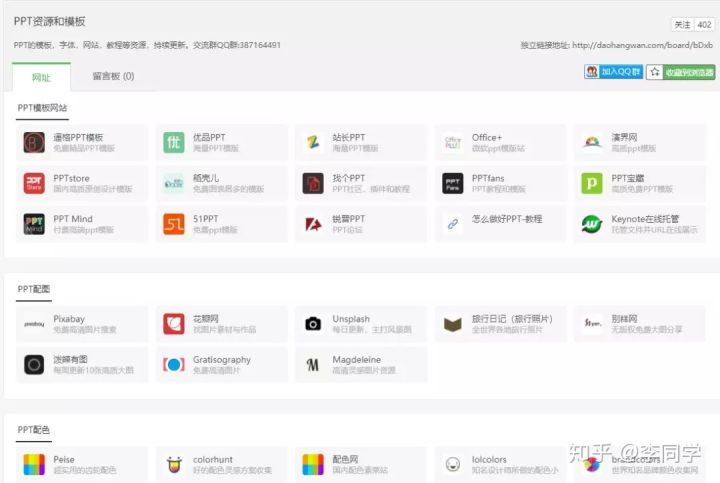Click the Office+ title text
Image resolution: width=720 pixels, height=483 pixels.
(x=487, y=137)
